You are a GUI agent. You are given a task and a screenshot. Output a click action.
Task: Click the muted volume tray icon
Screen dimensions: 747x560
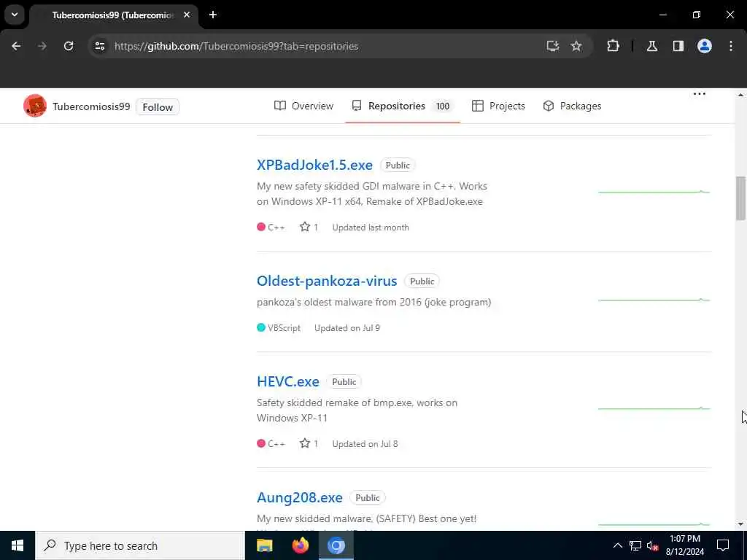652,545
